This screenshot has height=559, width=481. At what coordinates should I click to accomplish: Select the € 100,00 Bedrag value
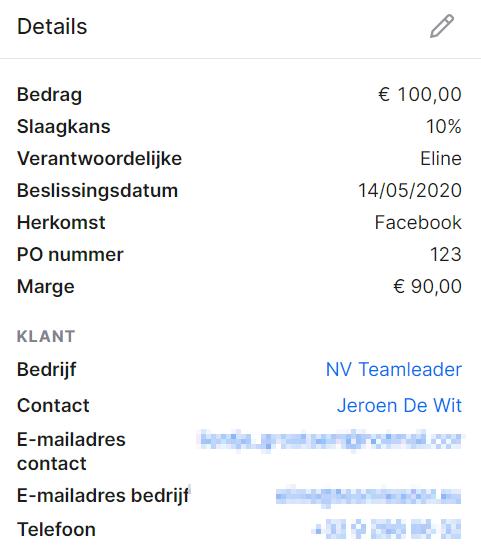[x=420, y=94]
